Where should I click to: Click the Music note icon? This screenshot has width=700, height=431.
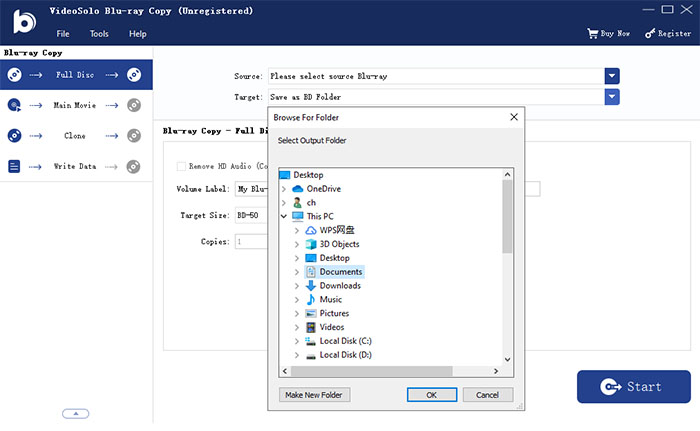click(x=311, y=300)
